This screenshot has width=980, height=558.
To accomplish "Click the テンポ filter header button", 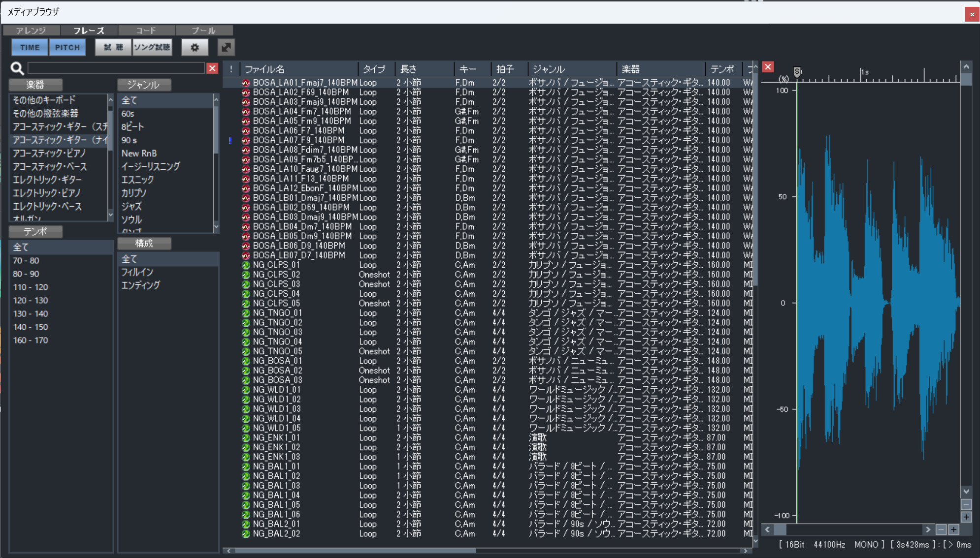I will click(x=35, y=231).
